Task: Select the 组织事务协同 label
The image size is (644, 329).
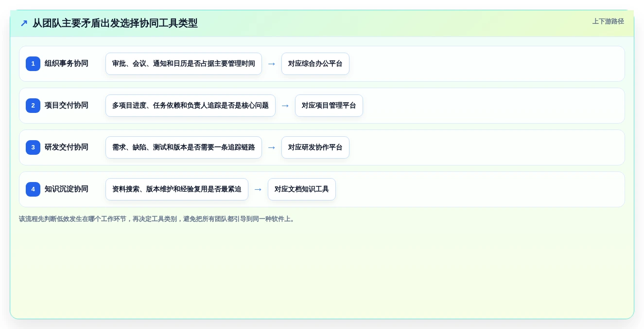Action: (67, 64)
